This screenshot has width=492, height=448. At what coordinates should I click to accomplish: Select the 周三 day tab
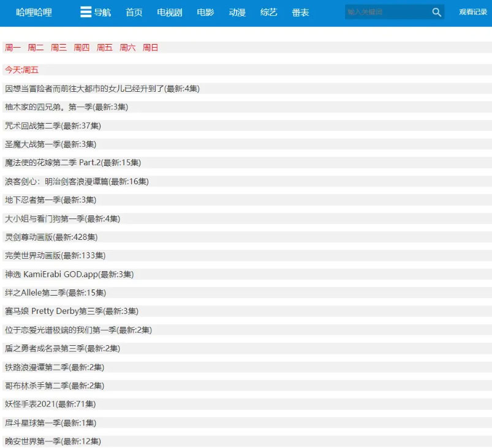pos(59,48)
